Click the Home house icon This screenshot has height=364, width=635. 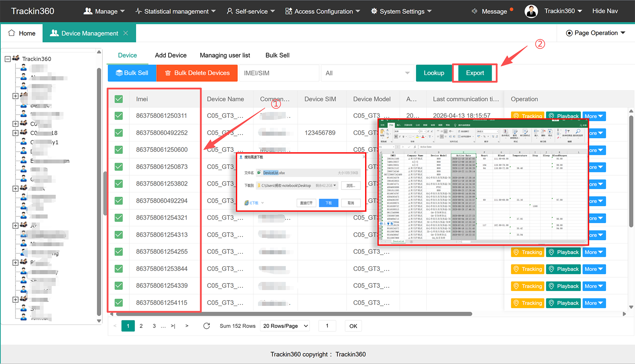click(12, 33)
